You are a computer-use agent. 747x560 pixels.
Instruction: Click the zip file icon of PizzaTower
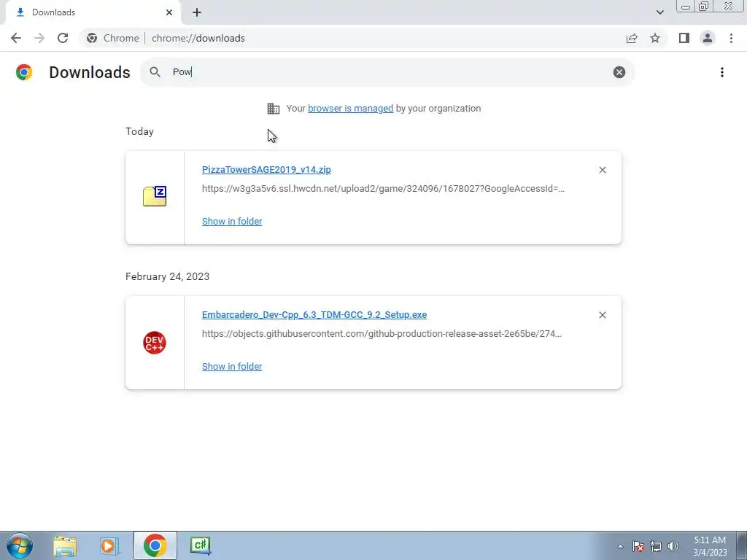tap(155, 195)
